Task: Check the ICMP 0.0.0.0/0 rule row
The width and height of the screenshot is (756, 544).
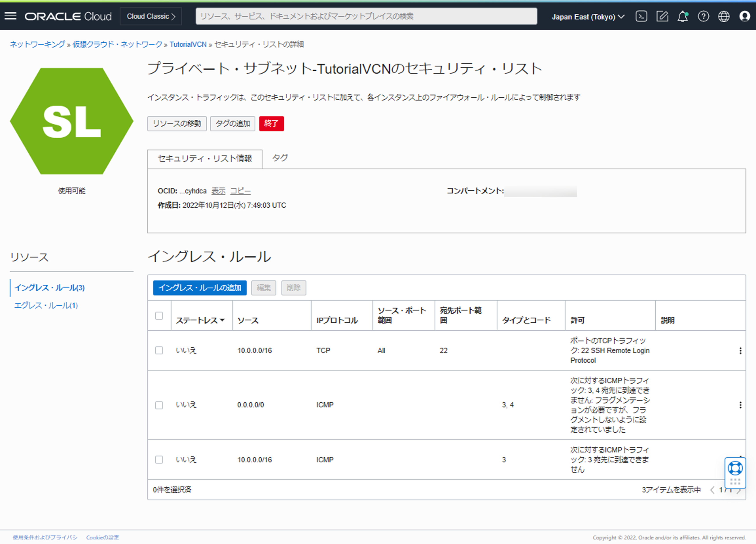Action: (x=159, y=405)
